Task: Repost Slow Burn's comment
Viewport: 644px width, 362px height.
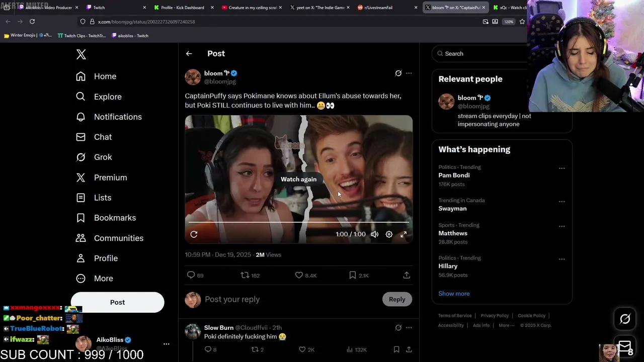Action: coord(257,349)
